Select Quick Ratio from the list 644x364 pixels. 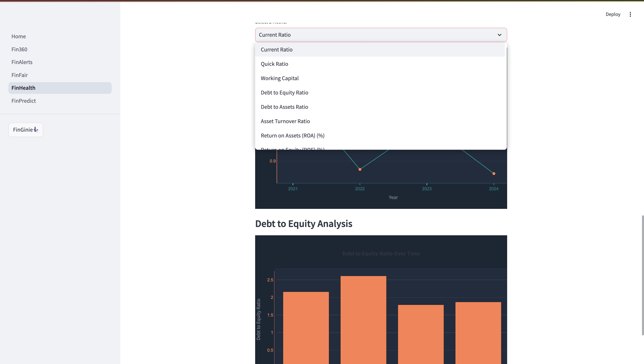pyautogui.click(x=274, y=64)
